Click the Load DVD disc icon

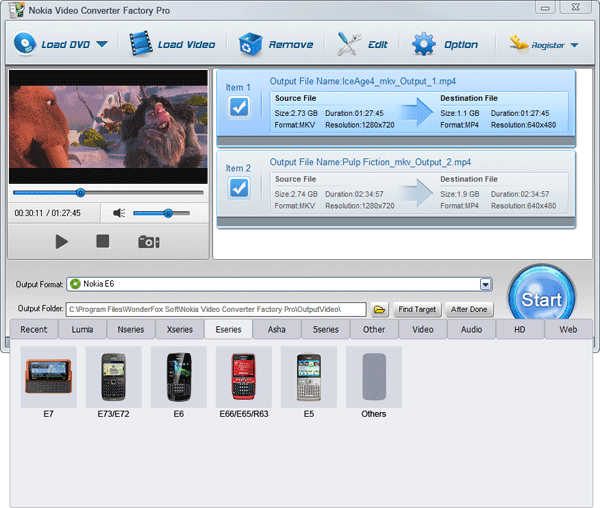point(25,44)
